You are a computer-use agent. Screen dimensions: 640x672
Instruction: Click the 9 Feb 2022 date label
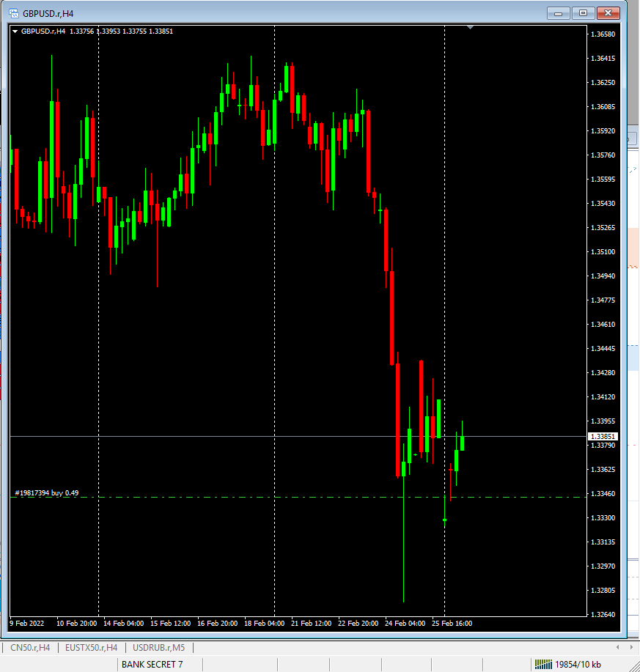[27, 623]
